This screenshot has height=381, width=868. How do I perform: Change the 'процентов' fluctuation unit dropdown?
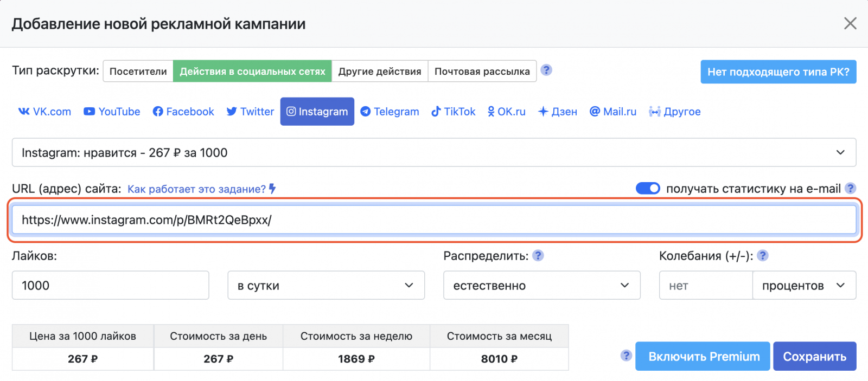coord(803,286)
